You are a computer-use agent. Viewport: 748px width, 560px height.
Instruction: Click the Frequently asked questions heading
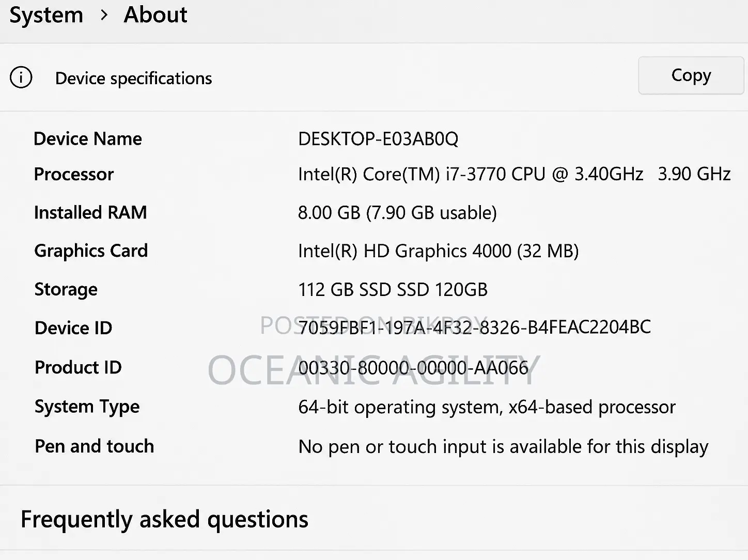(164, 519)
